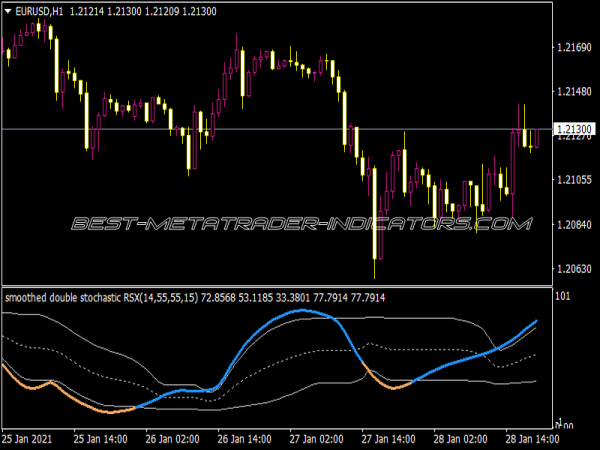Click the triangle arrow beside EURUSD,H1
Screen dimensions: 600x450
tap(8, 12)
